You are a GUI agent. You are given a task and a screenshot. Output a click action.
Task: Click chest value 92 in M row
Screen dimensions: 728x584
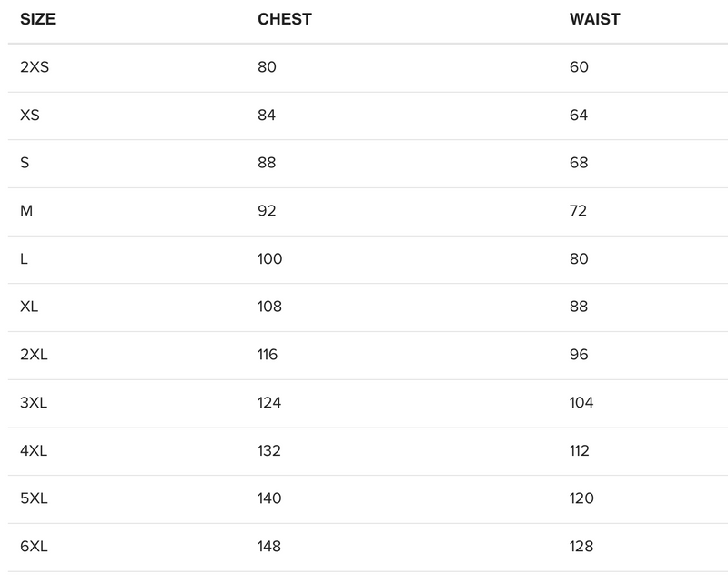[267, 211]
